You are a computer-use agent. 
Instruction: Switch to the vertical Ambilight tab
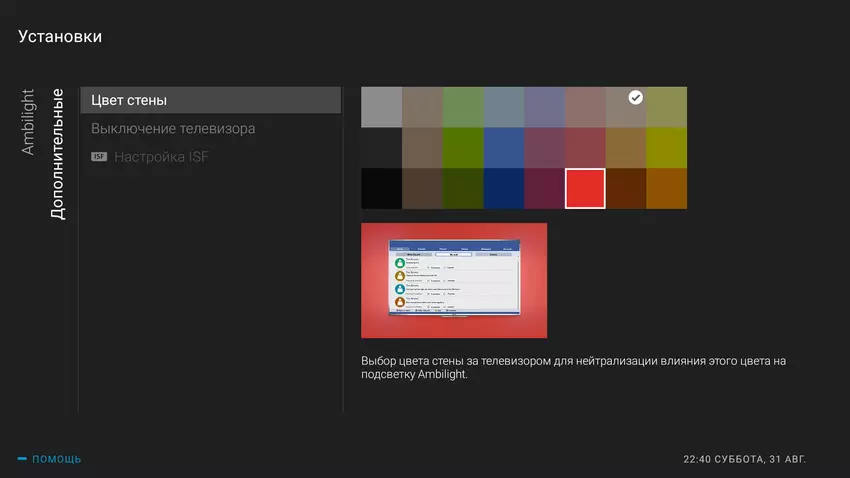click(x=28, y=121)
